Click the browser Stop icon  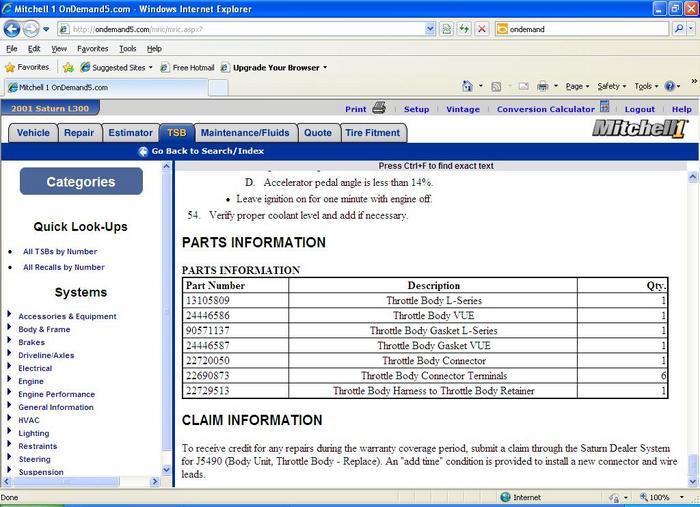482,29
